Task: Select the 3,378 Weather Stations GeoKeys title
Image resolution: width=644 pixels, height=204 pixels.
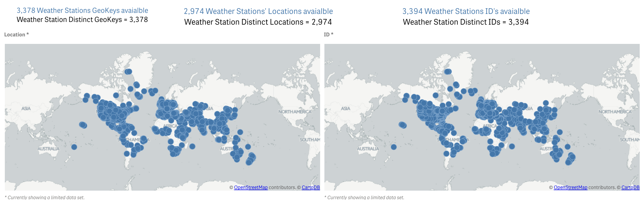Action: coord(82,10)
